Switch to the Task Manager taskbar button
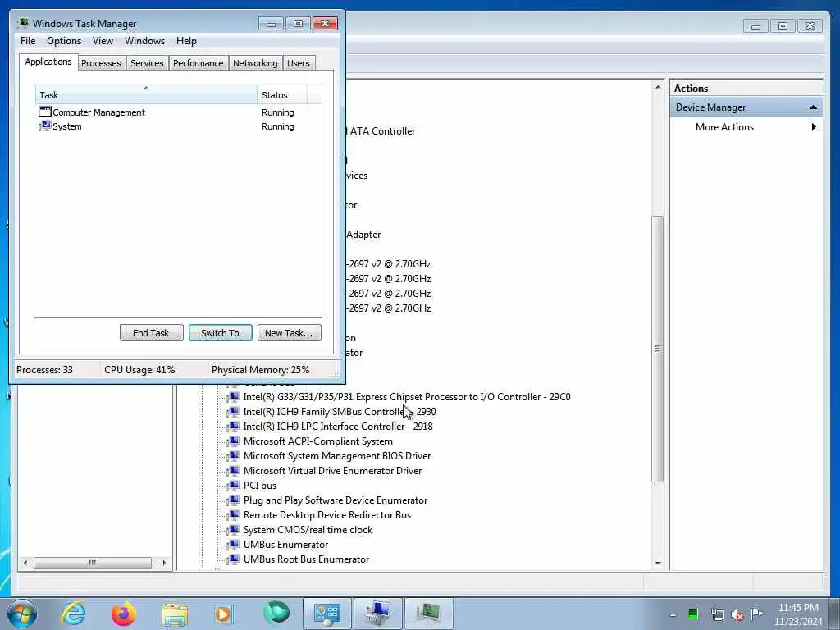 point(428,614)
